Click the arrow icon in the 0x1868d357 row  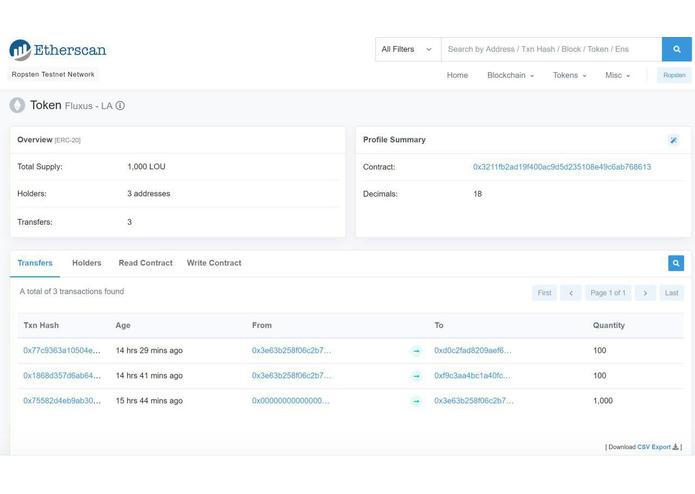click(416, 376)
